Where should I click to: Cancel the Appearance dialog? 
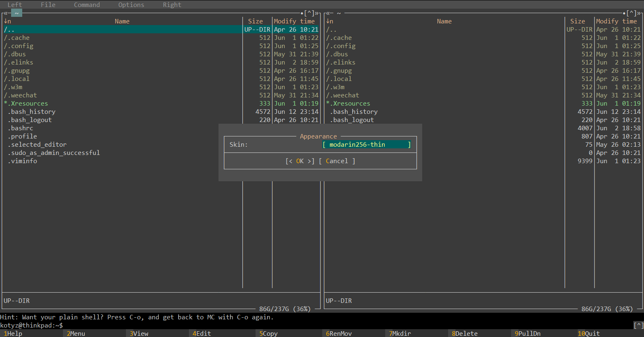tap(337, 161)
